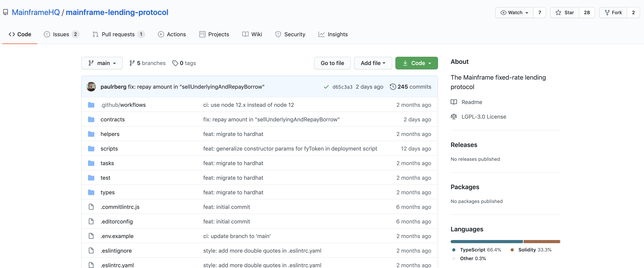This screenshot has height=268, width=644.
Task: Click the Go to file button
Action: pos(332,63)
